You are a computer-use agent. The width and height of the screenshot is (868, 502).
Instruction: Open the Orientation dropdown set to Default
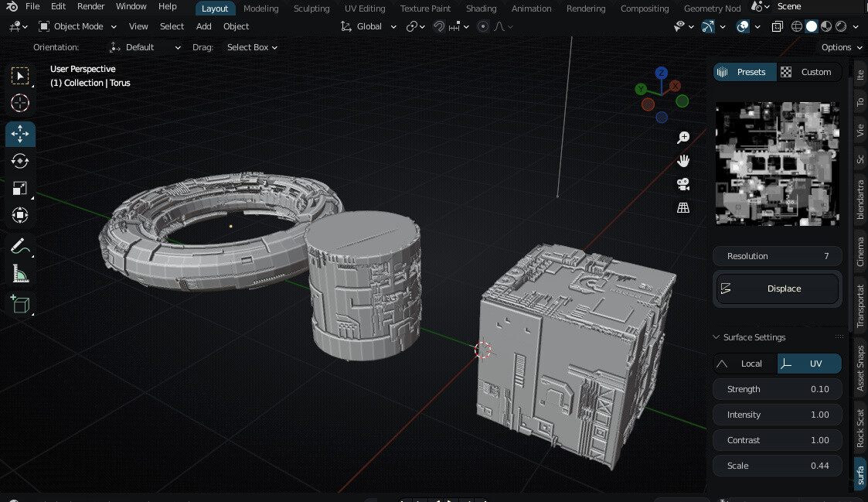point(145,47)
